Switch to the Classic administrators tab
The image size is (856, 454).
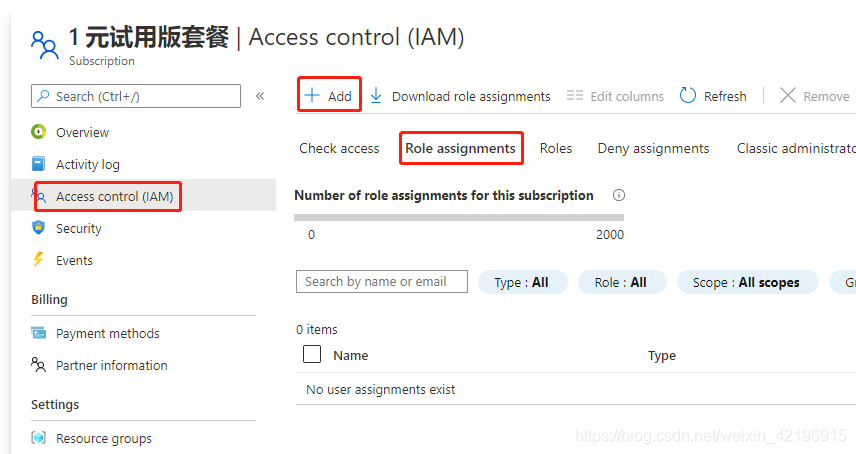tap(796, 148)
